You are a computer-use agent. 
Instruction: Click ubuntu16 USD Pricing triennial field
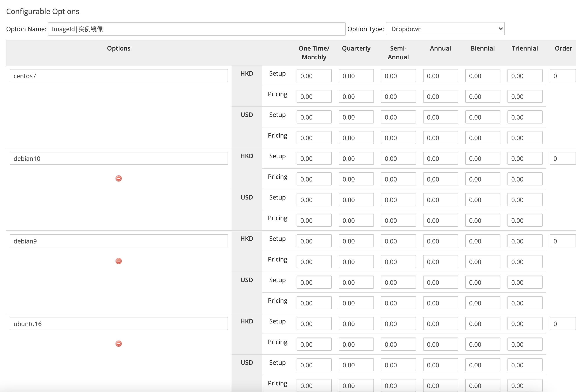(525, 385)
